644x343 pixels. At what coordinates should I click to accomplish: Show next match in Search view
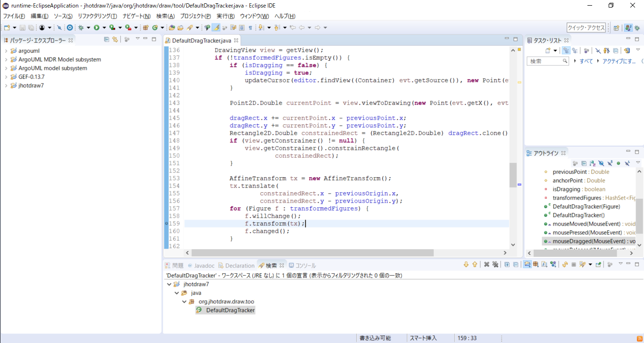(x=466, y=264)
